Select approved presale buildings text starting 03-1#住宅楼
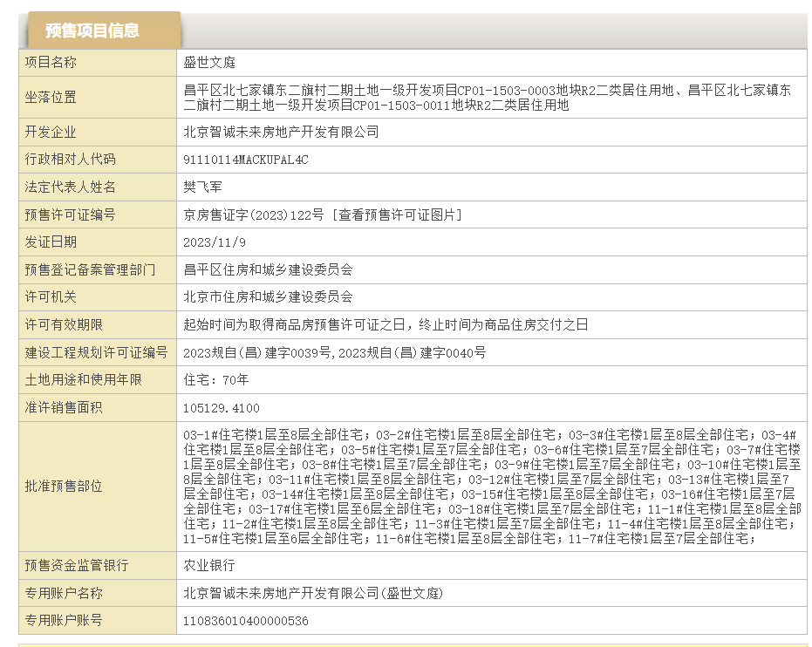812x647 pixels. coord(492,487)
